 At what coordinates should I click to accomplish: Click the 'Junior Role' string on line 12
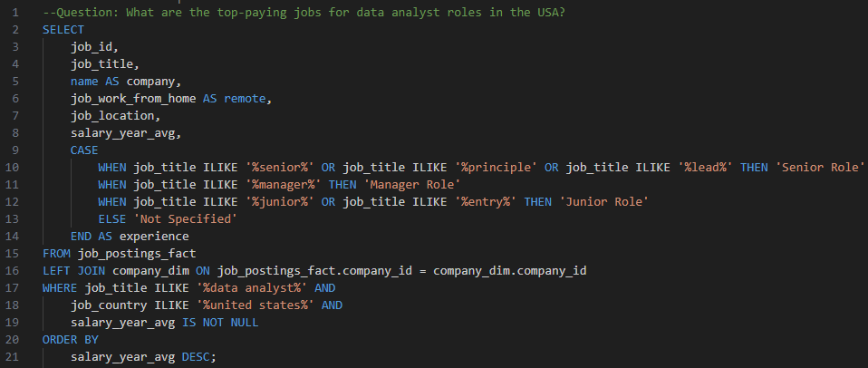[x=603, y=201]
